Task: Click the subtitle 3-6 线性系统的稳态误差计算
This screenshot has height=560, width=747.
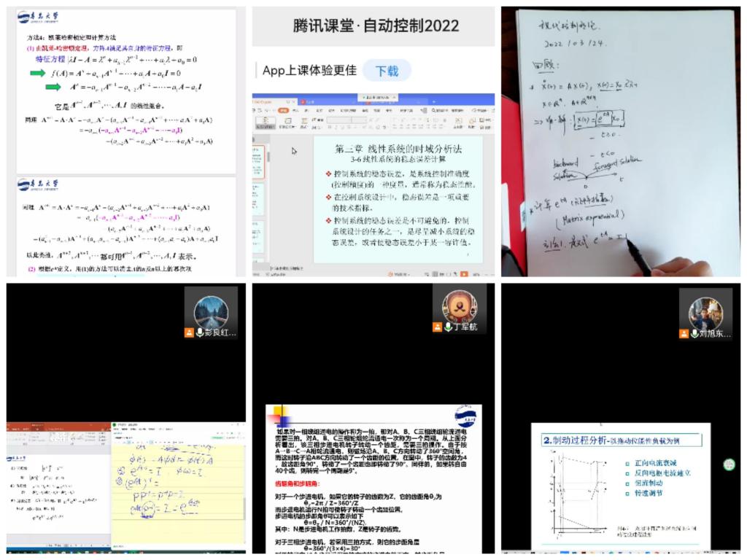Action: point(398,160)
